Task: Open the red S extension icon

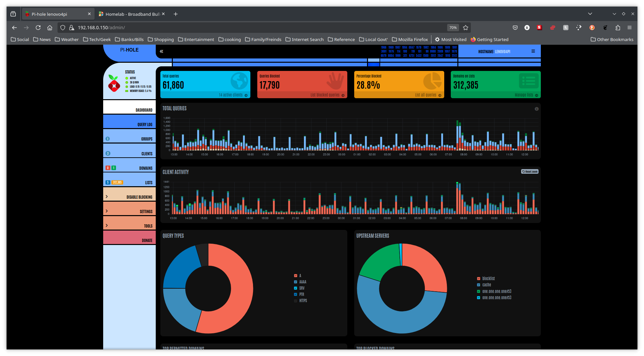Action: point(539,28)
